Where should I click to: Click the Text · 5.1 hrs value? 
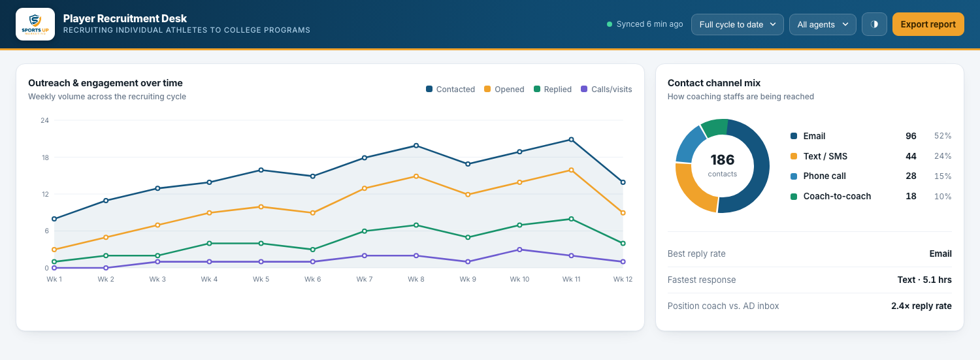tap(924, 280)
